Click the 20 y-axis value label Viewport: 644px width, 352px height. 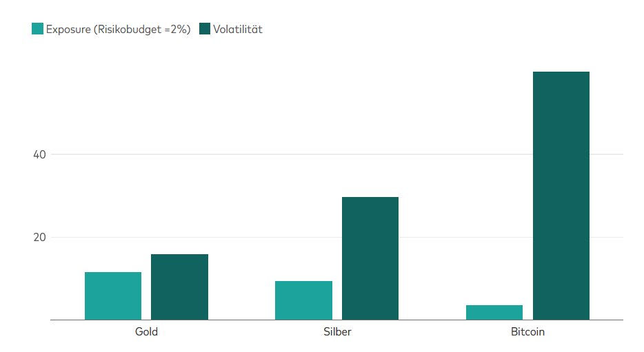39,237
